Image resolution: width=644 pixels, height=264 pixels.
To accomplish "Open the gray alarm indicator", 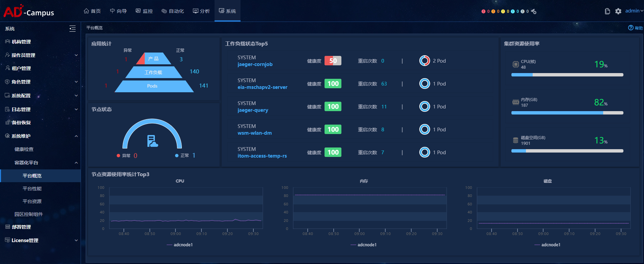I will (523, 11).
